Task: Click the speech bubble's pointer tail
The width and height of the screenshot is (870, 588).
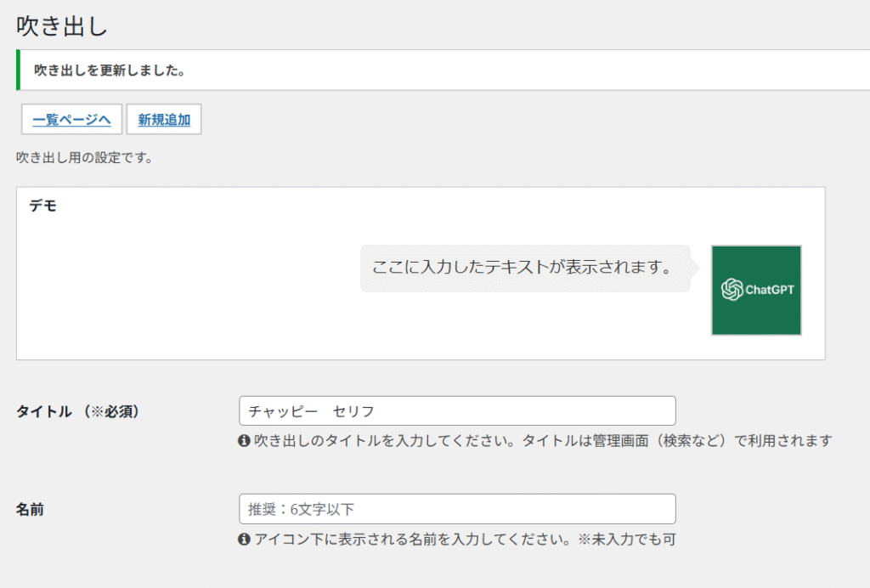Action: [x=696, y=268]
